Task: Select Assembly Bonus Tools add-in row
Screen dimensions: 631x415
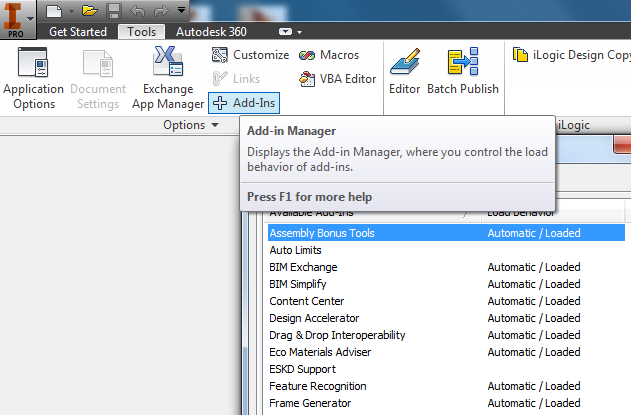Action: (x=446, y=233)
